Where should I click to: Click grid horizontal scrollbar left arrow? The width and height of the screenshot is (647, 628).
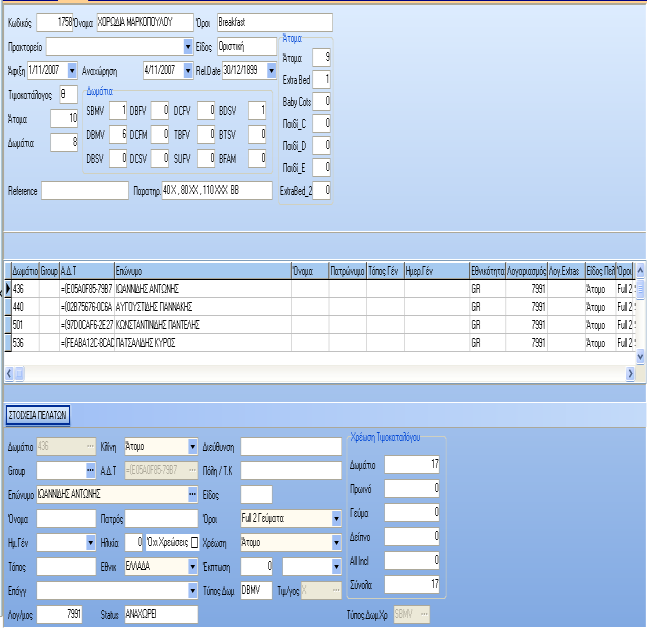pyautogui.click(x=9, y=374)
